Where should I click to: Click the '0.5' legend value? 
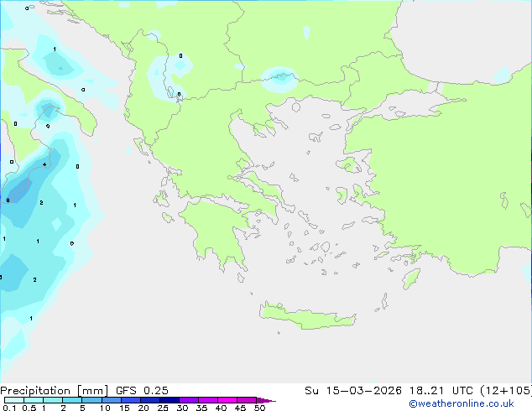[29, 408]
